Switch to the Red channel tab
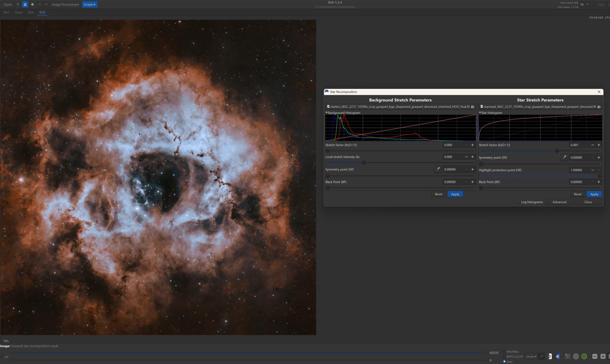 (x=6, y=12)
